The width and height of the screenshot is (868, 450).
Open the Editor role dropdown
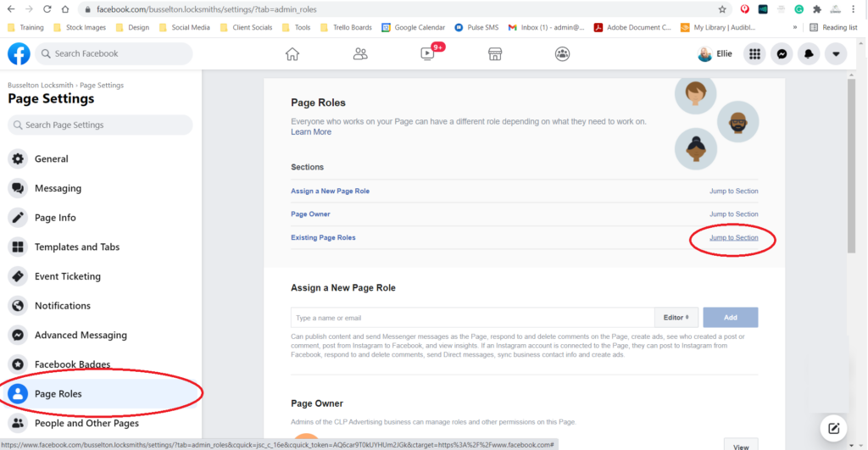676,318
